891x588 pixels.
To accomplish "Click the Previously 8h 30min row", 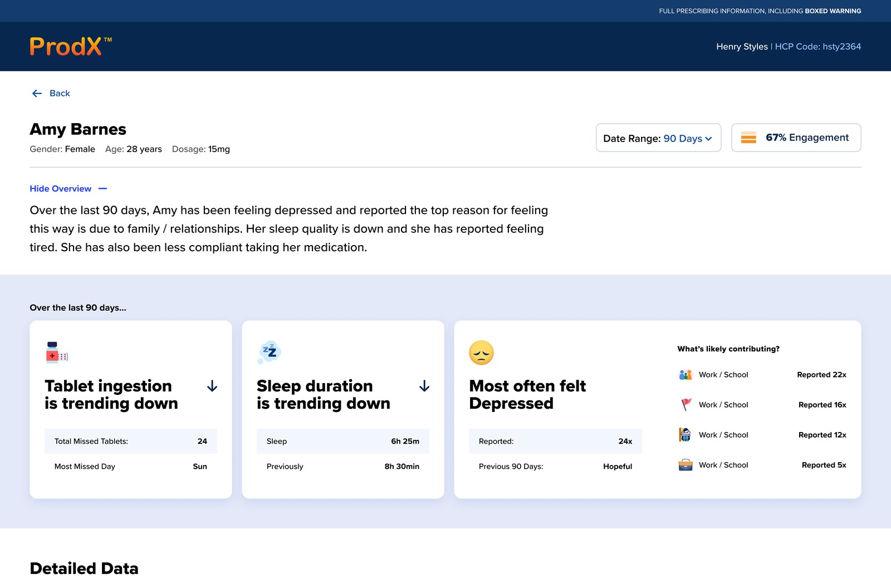I will pos(343,467).
